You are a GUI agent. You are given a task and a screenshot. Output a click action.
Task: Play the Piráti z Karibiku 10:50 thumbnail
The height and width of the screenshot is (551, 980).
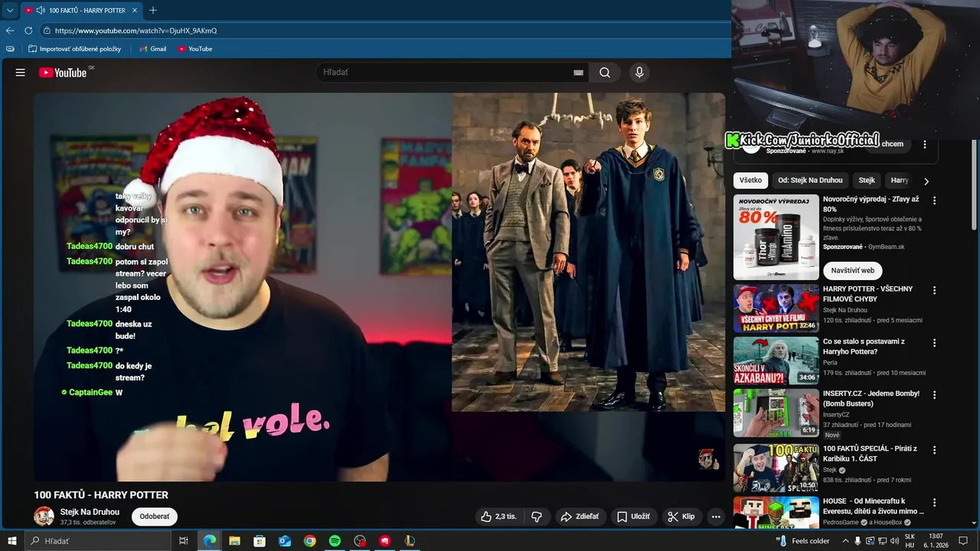776,468
